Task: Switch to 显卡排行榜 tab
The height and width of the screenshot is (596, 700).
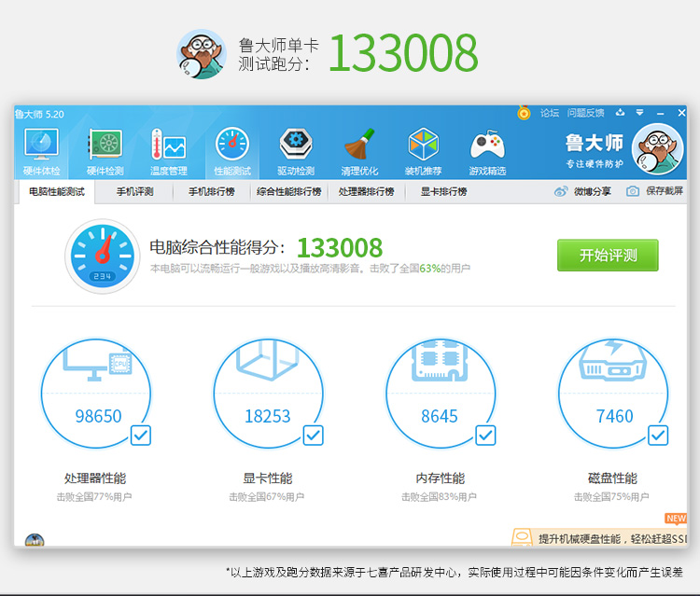Action: click(x=443, y=192)
